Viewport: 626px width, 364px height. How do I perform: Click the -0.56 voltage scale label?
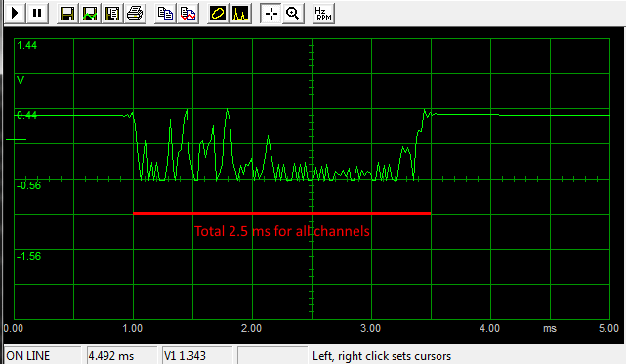click(28, 185)
